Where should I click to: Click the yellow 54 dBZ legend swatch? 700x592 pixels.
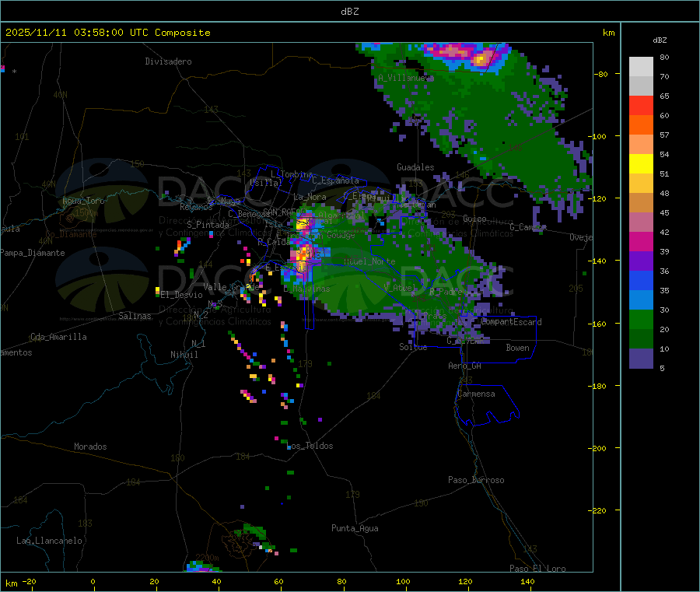641,164
